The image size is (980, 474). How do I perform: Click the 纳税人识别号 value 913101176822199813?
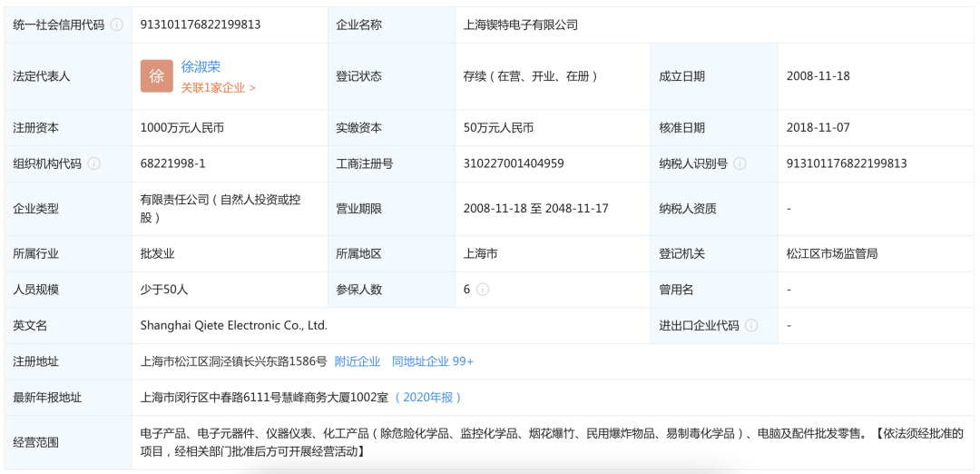(847, 163)
